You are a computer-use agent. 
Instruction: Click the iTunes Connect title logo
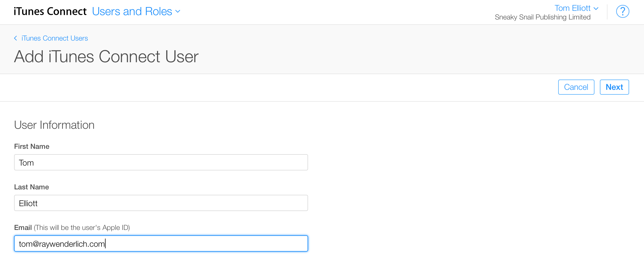50,11
